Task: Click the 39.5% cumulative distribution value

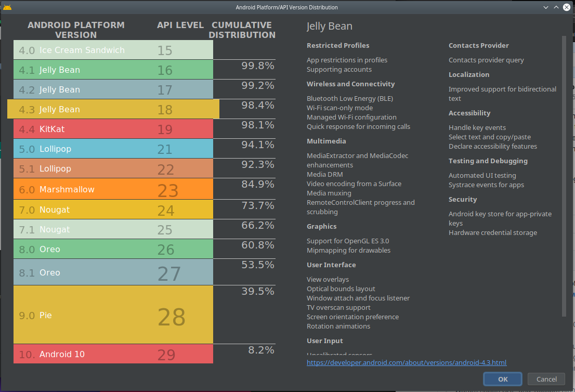Action: pyautogui.click(x=258, y=291)
